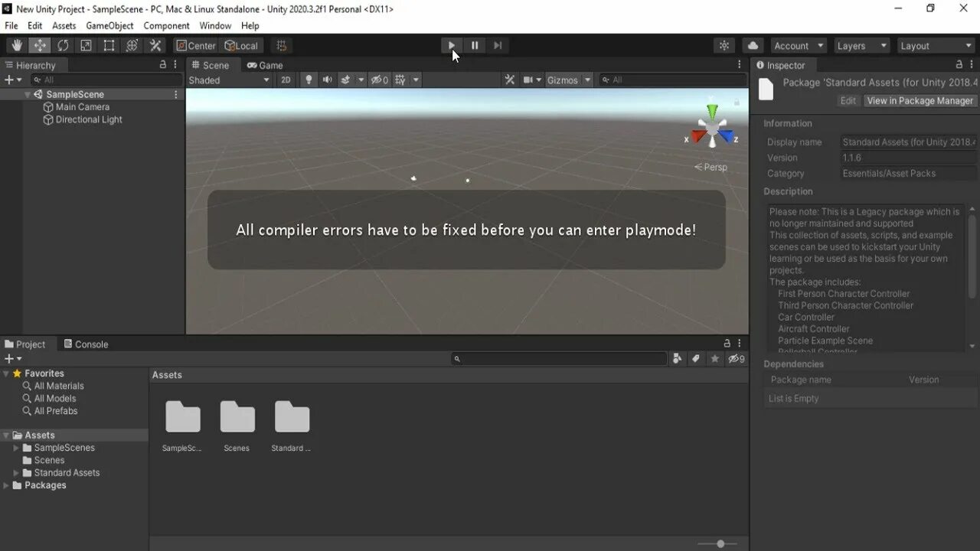Collapse SampleScene in Hierarchy
Screen dimensions: 980x551
coord(28,95)
